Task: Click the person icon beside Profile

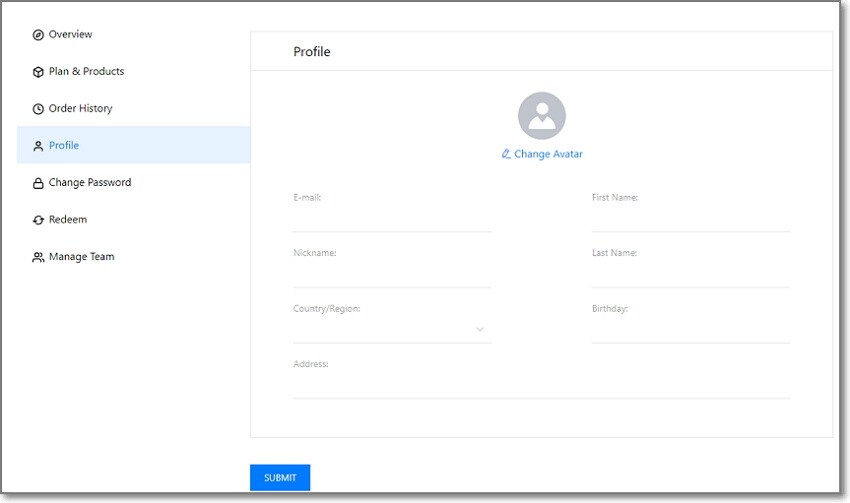Action: tap(38, 146)
